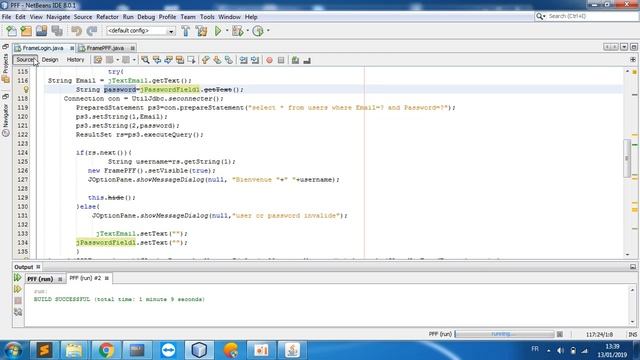Click the Stop icon in Output panel
Screen dimensions: 640x360
click(x=18, y=301)
